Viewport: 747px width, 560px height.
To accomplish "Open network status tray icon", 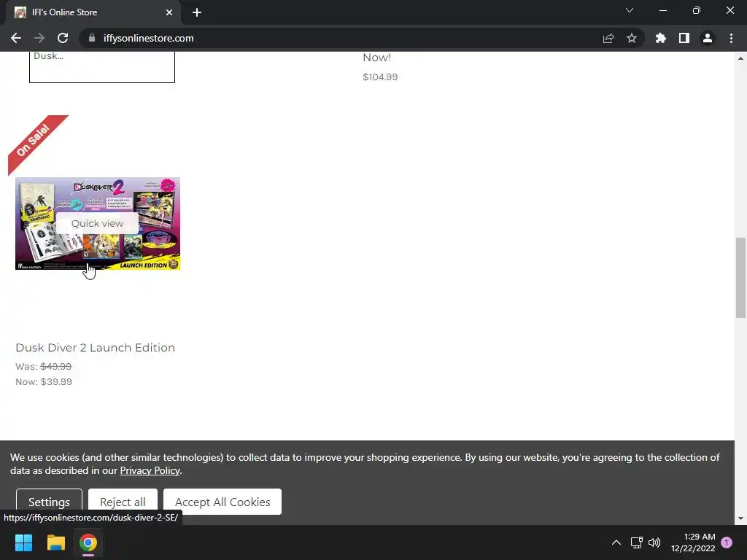I will tap(636, 542).
